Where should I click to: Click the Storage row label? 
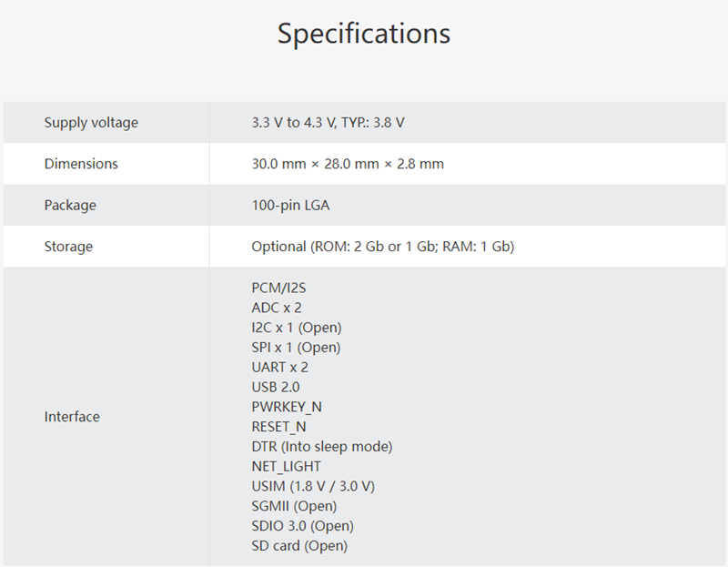[68, 247]
